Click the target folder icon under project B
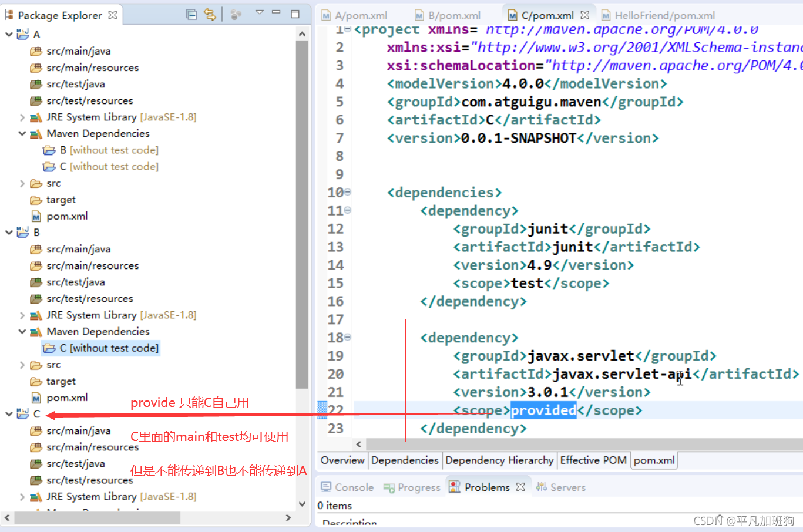The width and height of the screenshot is (803, 532). coord(36,381)
